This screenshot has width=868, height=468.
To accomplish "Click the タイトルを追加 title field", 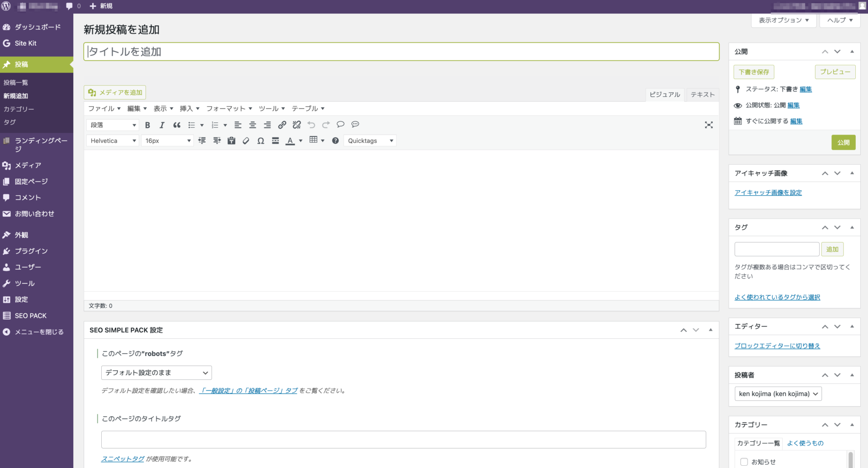I will pos(401,52).
